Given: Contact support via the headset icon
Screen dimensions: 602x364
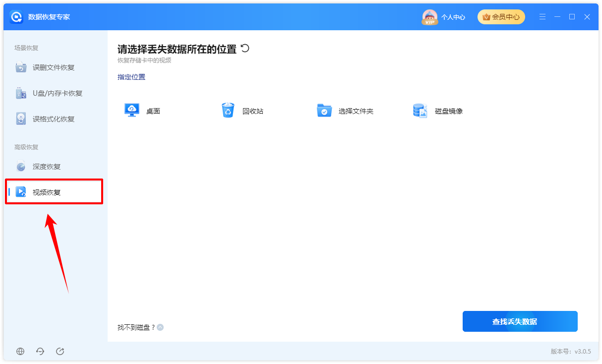Looking at the screenshot, I should tap(40, 351).
